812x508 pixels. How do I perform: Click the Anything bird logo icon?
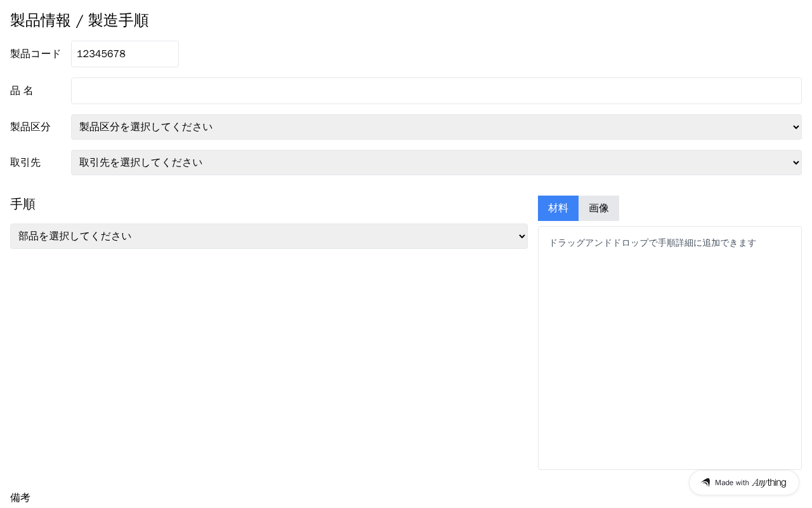tap(705, 483)
